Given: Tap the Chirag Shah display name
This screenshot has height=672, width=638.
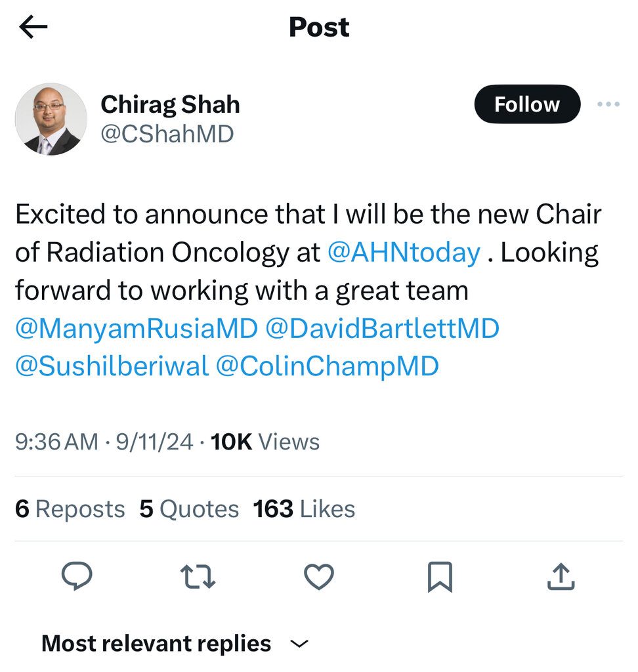Looking at the screenshot, I should pos(170,104).
